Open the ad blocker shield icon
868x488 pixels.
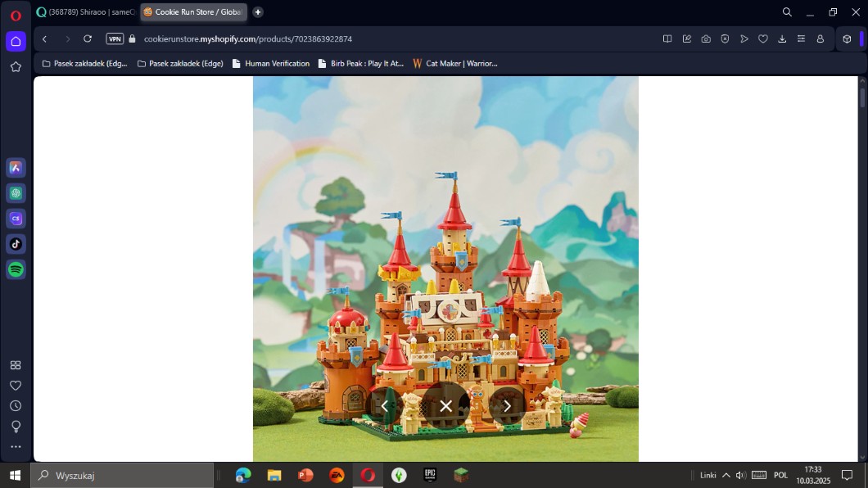pos(725,38)
